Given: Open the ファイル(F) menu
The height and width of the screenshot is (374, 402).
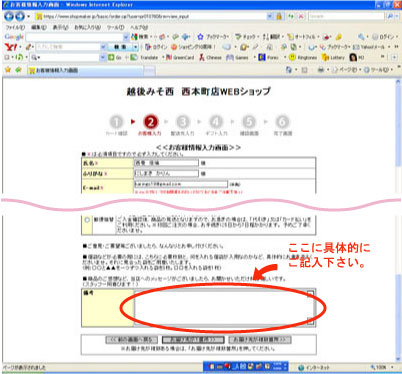Looking at the screenshot, I should pos(15,27).
